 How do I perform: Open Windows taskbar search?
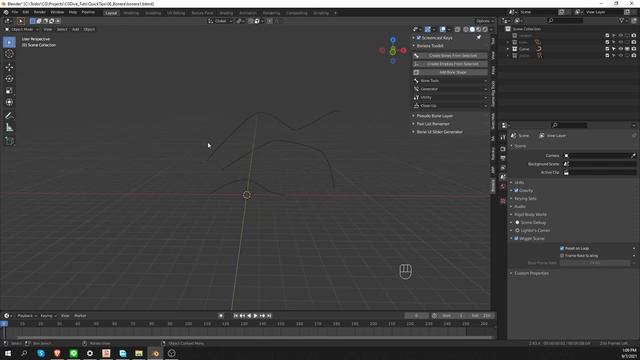24,353
